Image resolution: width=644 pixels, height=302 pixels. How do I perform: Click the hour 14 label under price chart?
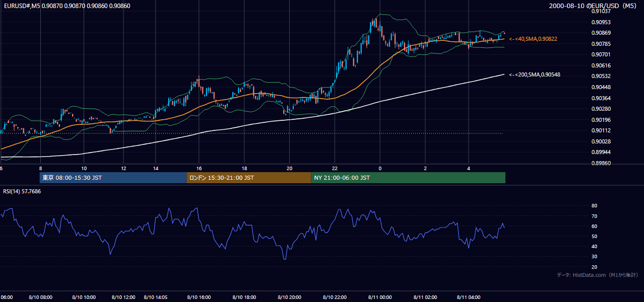pos(156,168)
